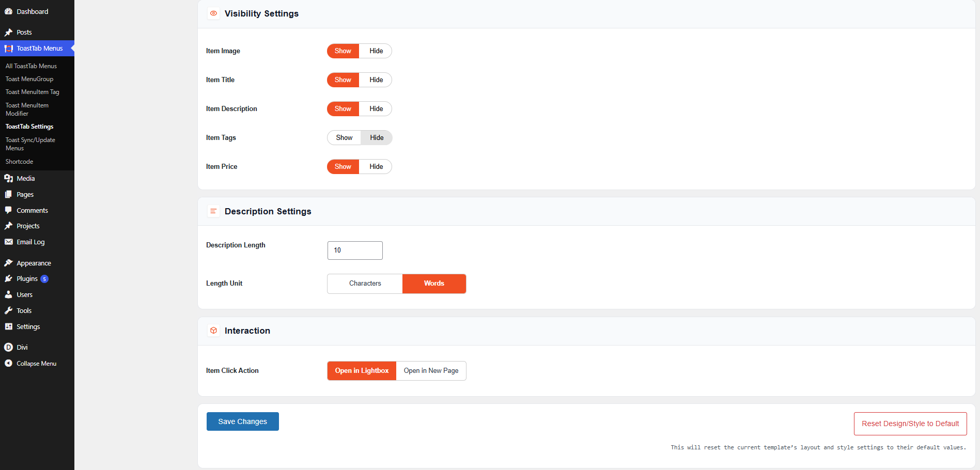This screenshot has height=470, width=980.
Task: Select Words as Length Unit
Action: (434, 284)
